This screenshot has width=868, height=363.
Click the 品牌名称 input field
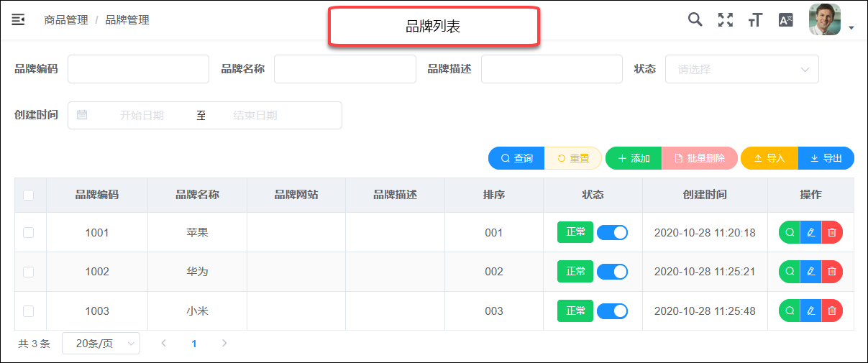[344, 69]
